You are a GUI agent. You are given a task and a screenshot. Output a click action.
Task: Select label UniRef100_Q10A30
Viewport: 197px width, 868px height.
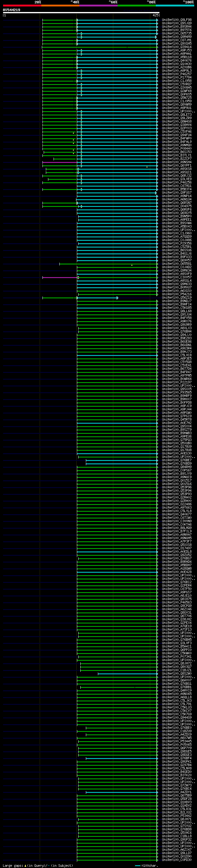tap(177, 64)
